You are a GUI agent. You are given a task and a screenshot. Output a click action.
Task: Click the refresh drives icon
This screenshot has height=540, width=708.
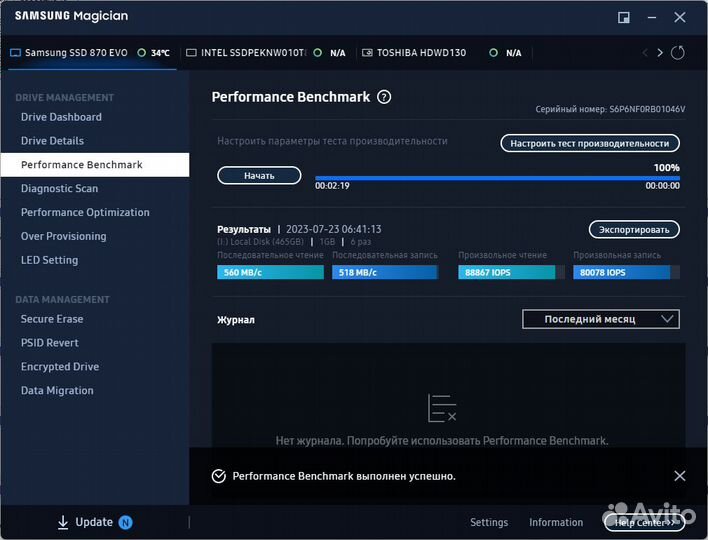(x=677, y=53)
